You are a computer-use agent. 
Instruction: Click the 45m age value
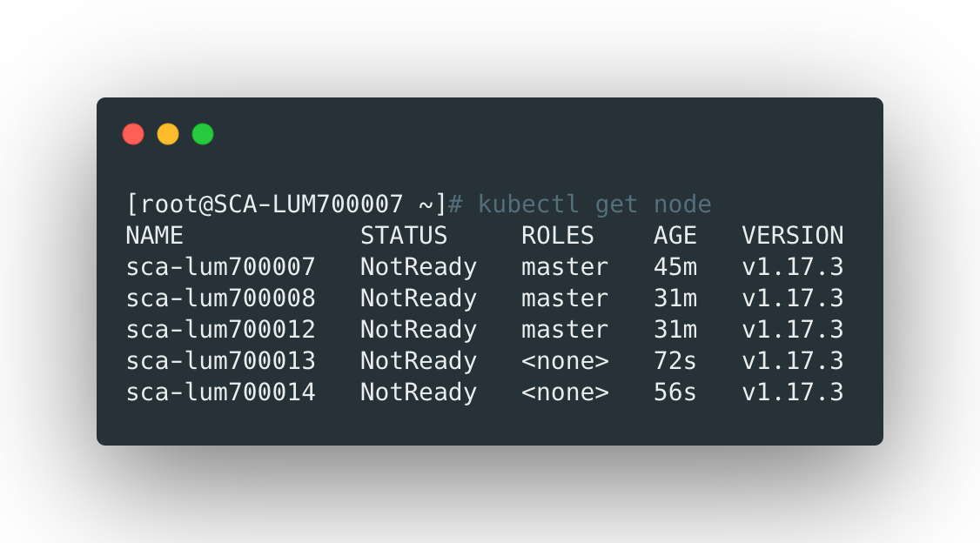675,267
